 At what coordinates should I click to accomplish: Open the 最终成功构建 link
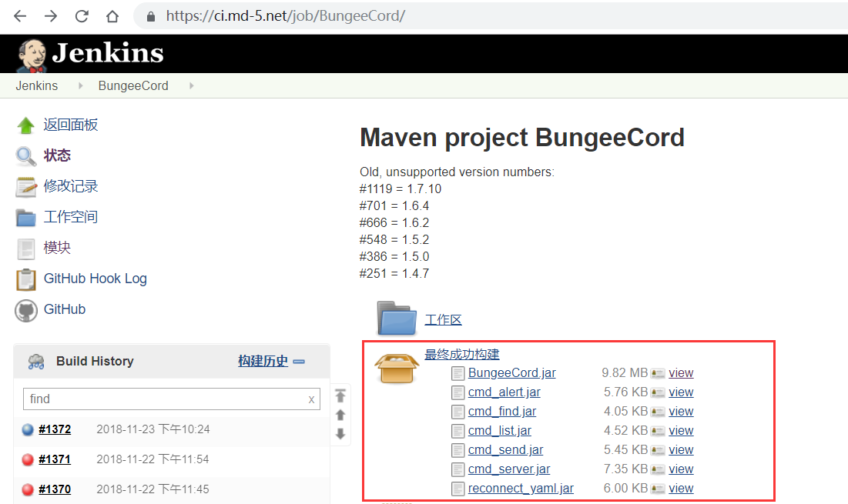[x=462, y=355]
